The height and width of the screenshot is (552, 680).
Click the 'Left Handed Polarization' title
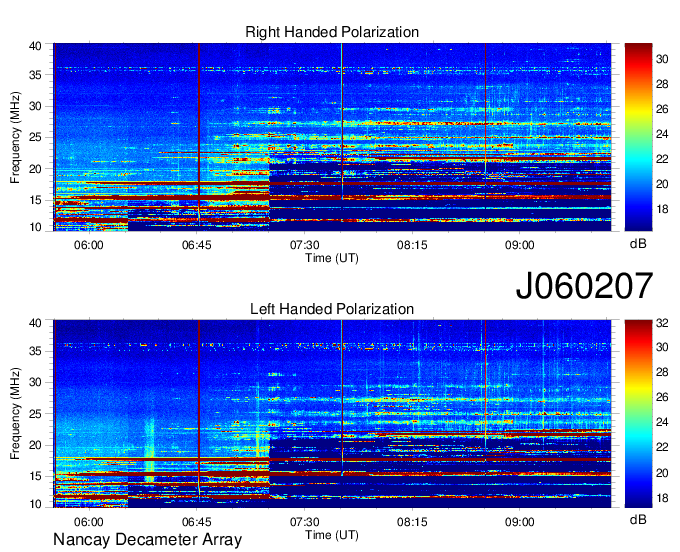pyautogui.click(x=332, y=309)
